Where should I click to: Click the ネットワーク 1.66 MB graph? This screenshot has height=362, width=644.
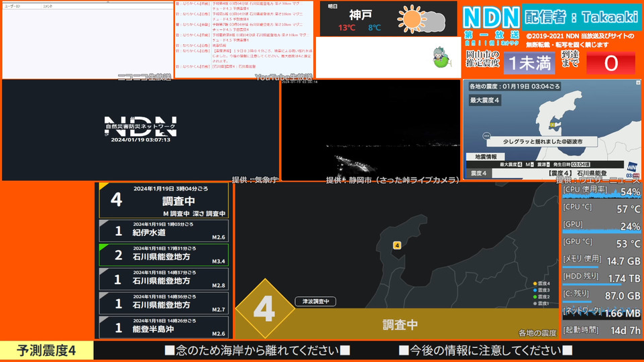tap(601, 313)
